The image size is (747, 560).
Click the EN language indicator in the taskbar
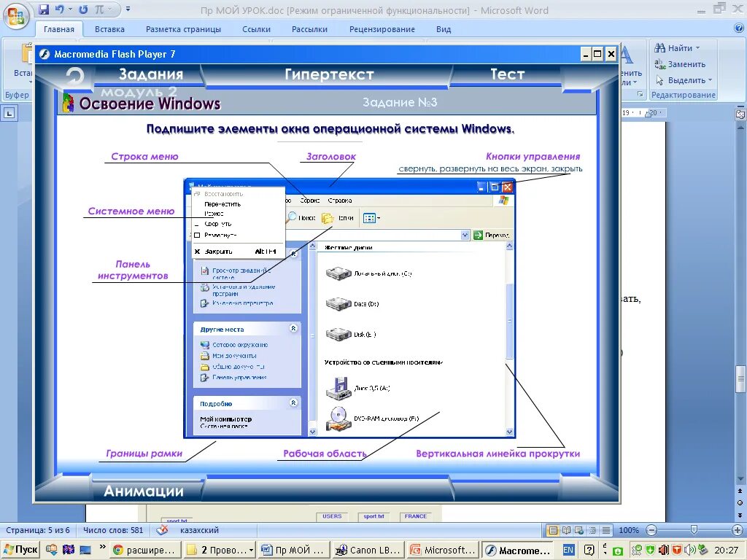tap(568, 550)
